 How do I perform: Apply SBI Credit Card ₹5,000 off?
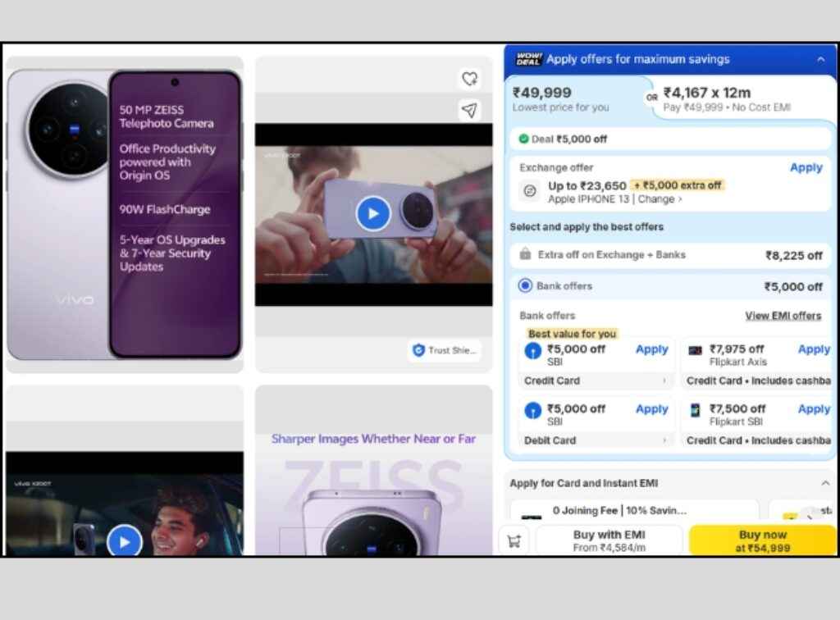click(651, 349)
